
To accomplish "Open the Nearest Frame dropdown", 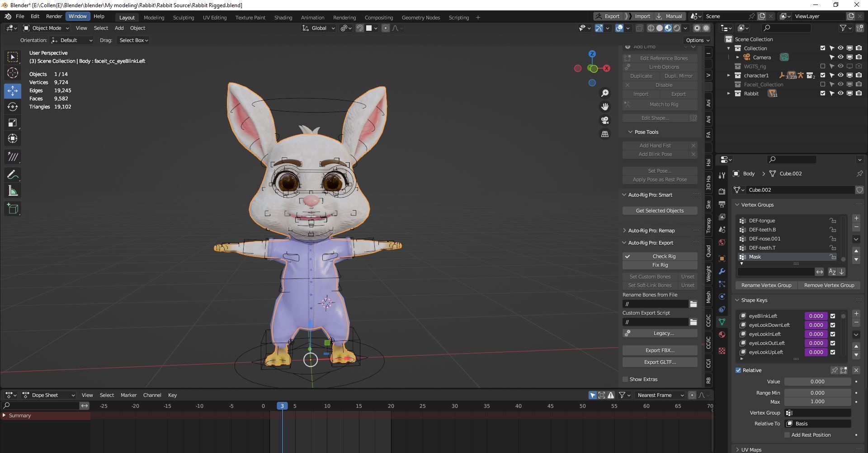I will coord(660,395).
